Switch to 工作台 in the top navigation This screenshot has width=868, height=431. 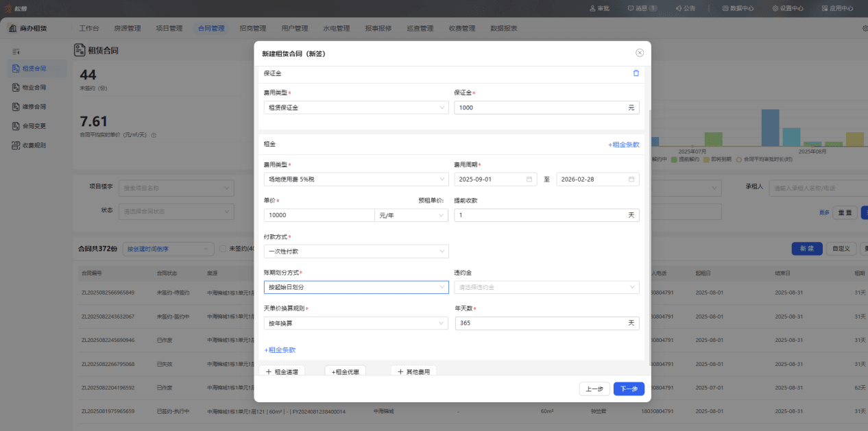pos(89,28)
